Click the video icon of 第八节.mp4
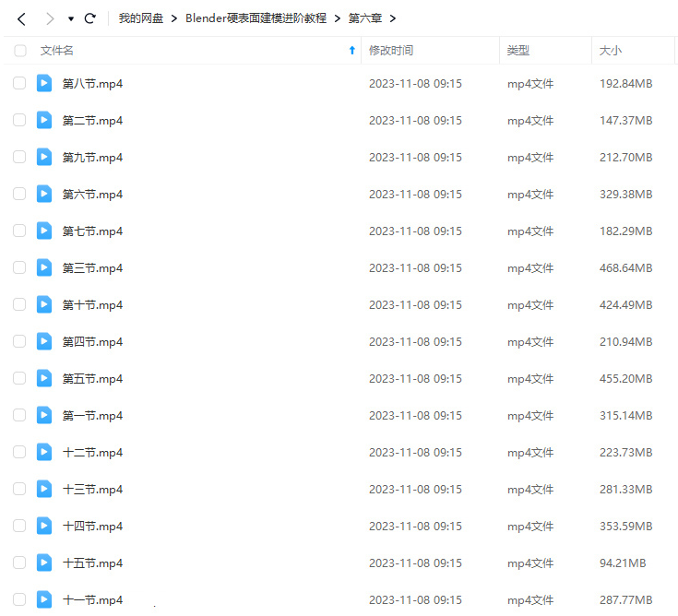 [44, 83]
